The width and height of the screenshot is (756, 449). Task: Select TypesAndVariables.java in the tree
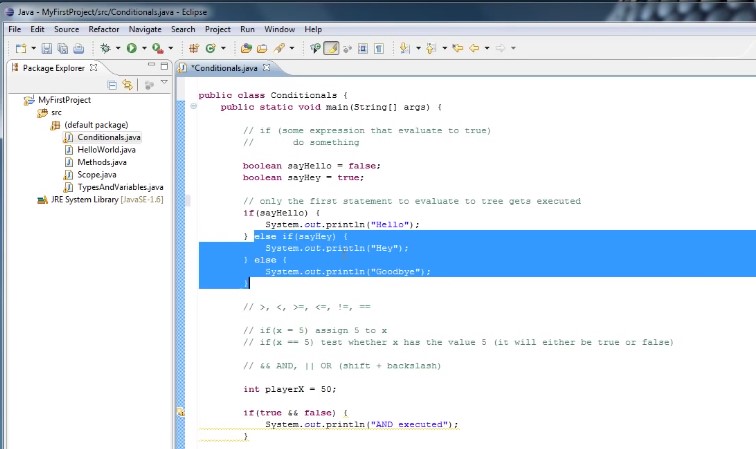click(119, 187)
